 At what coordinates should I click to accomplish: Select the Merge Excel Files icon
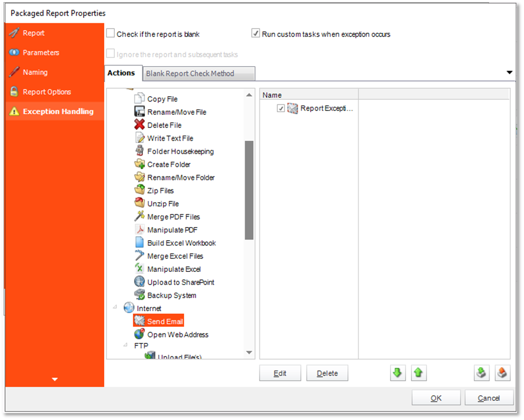139,255
